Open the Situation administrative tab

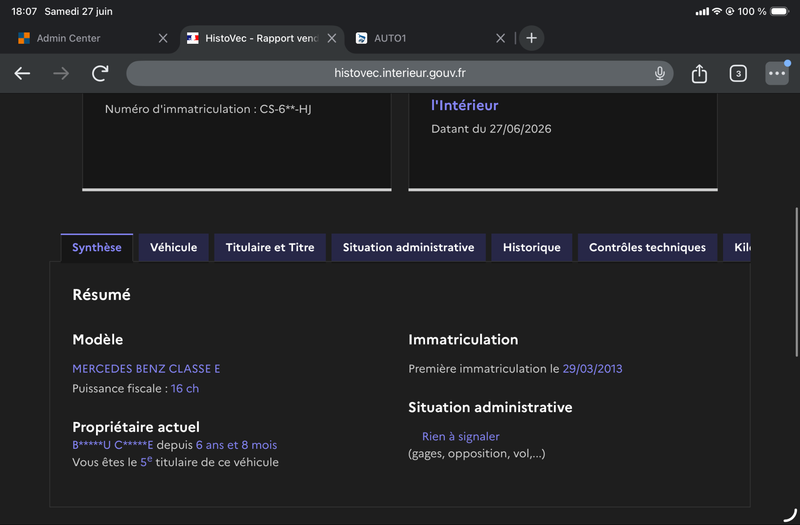coord(408,247)
